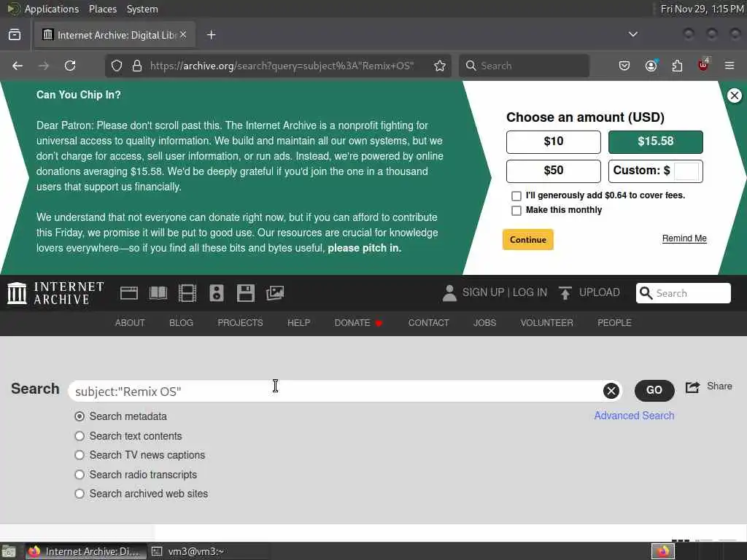
Task: Open Save to Pocket icon
Action: pyautogui.click(x=624, y=66)
